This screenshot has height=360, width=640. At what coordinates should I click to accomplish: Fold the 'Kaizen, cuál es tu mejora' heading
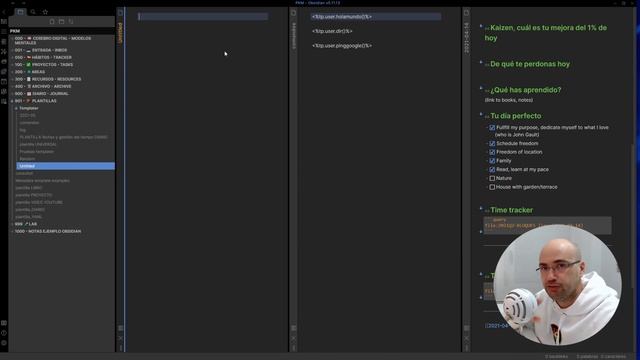tap(481, 26)
